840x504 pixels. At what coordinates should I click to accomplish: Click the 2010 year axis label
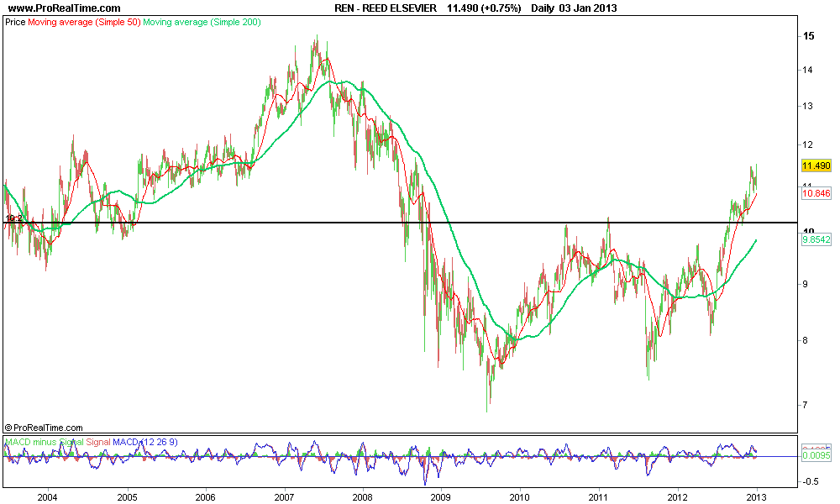point(520,497)
